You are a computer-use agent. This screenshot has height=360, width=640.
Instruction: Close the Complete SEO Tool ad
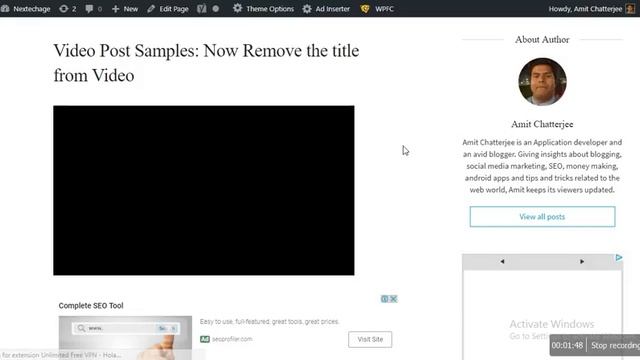point(393,299)
